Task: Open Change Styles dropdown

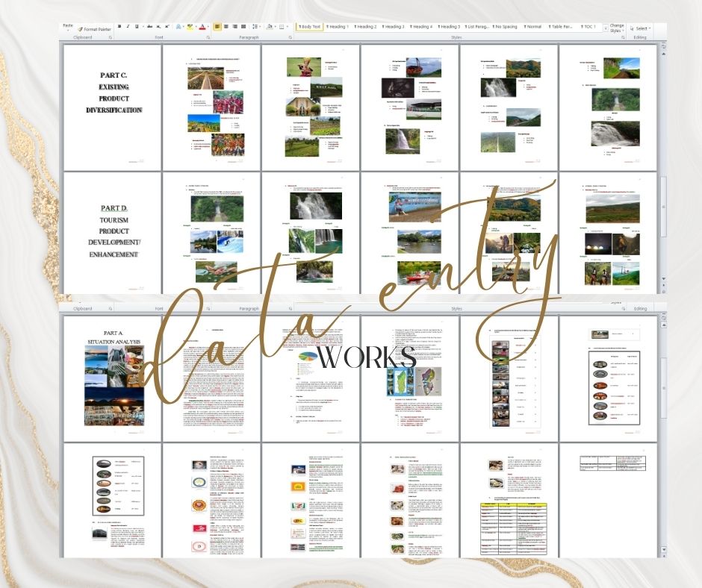Action: point(616,28)
